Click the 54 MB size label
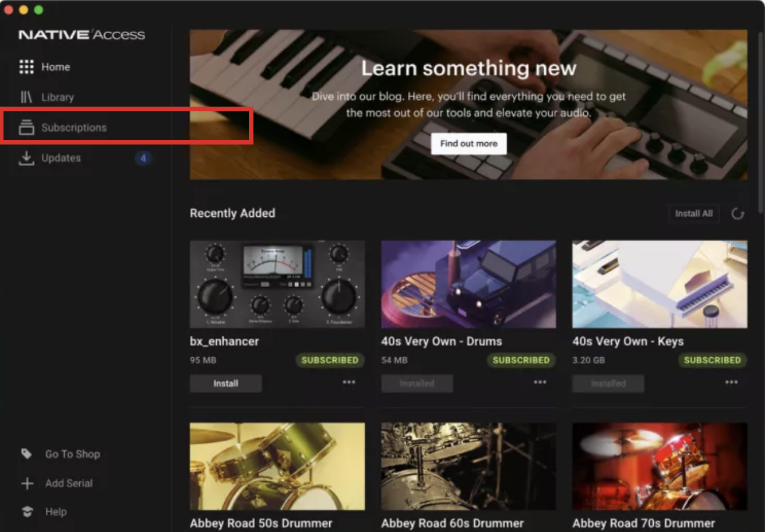This screenshot has height=532, width=765. point(394,361)
